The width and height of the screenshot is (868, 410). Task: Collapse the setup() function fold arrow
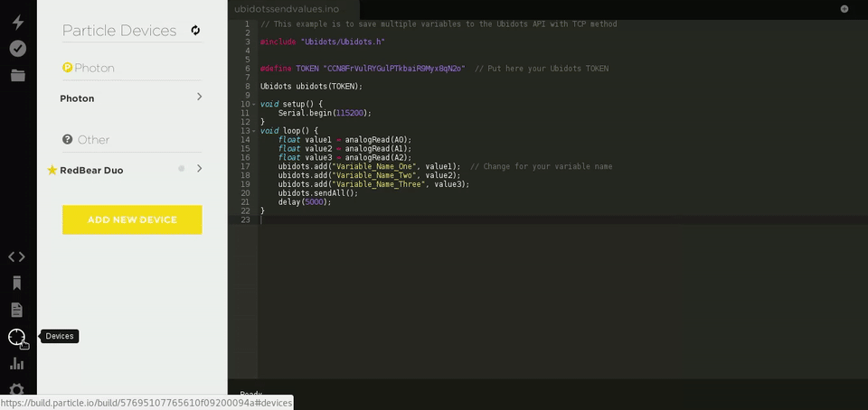[253, 105]
